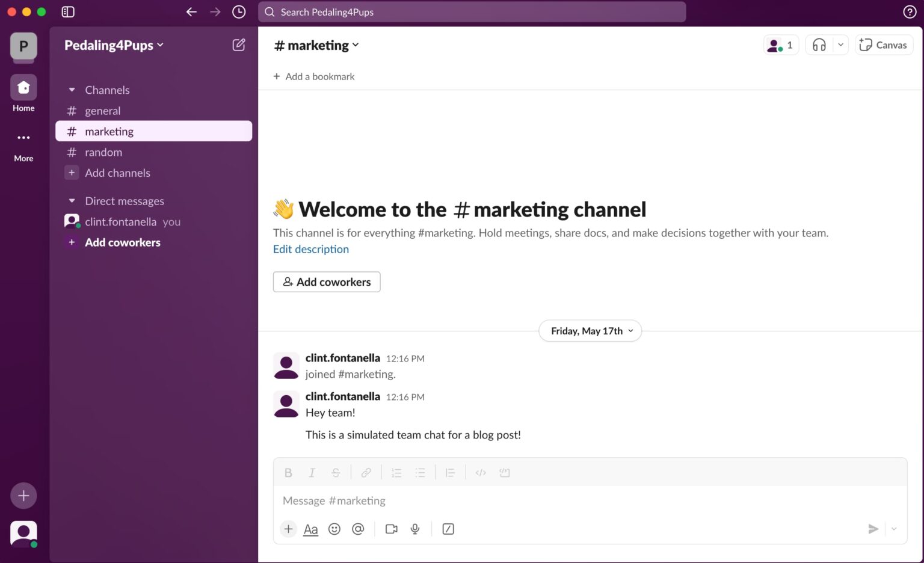924x563 pixels.
Task: Click Add a bookmark
Action: click(314, 76)
